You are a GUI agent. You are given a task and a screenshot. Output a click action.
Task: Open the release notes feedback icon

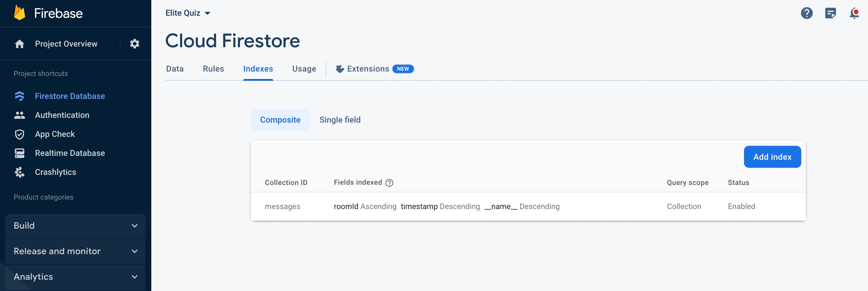(830, 13)
